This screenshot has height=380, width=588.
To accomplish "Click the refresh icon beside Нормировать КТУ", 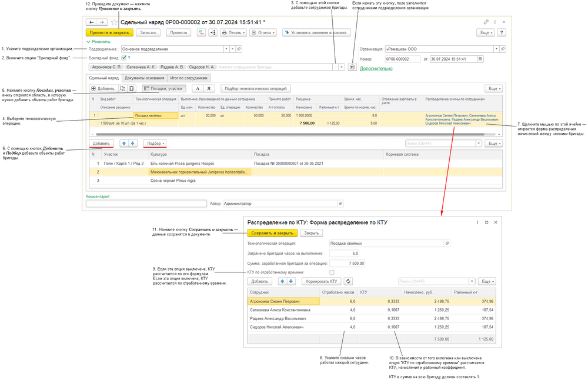I will pyautogui.click(x=348, y=281).
